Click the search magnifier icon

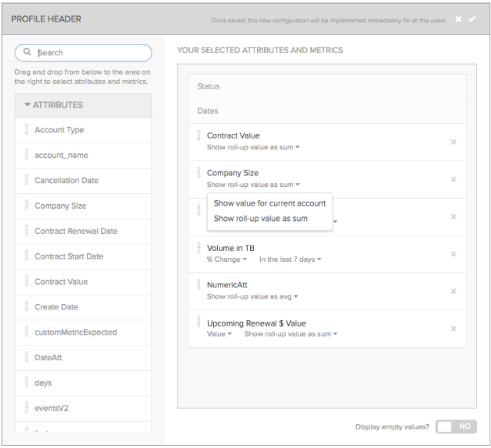point(27,52)
